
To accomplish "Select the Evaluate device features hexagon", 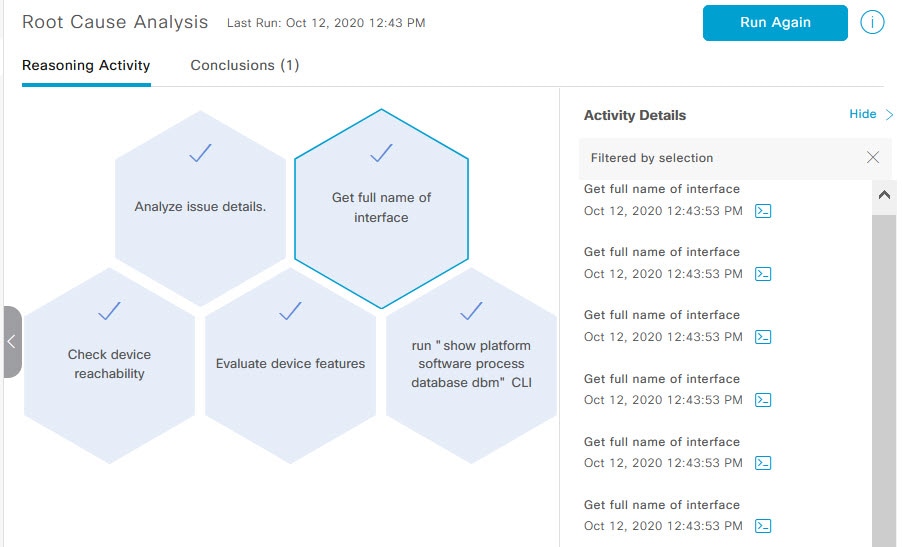I will [290, 364].
